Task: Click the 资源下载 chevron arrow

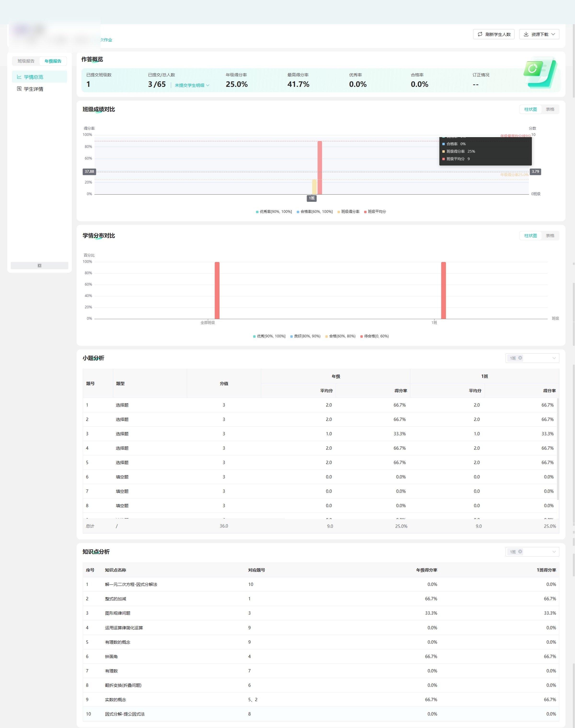Action: pos(553,34)
